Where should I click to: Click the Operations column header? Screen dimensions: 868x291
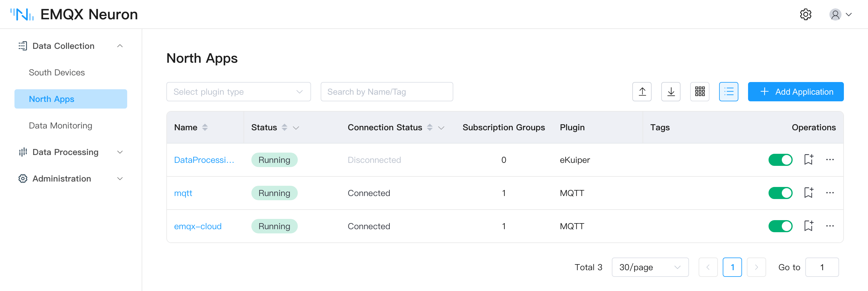813,128
